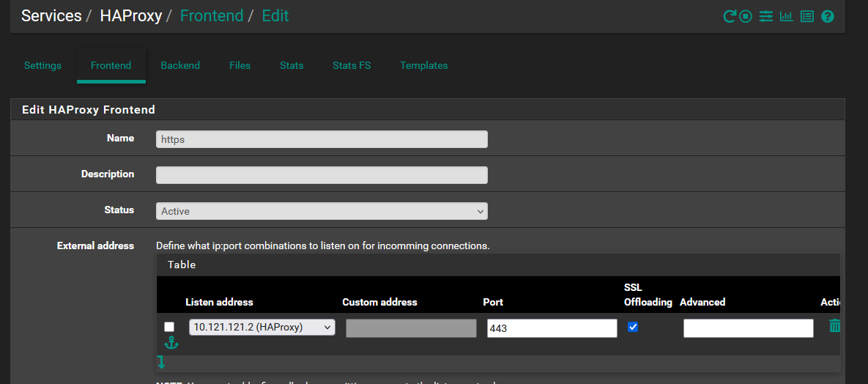Switch to the Backend tab
868x384 pixels.
coord(180,65)
